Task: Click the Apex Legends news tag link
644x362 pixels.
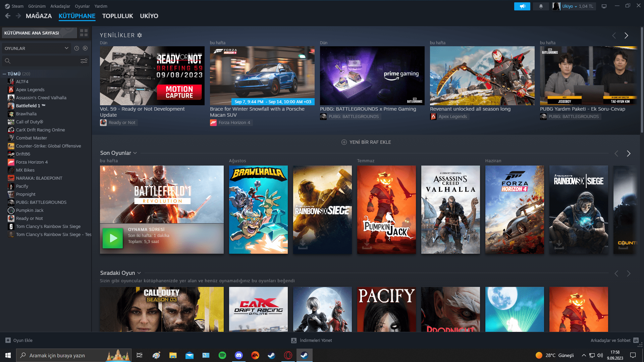Action: [449, 117]
